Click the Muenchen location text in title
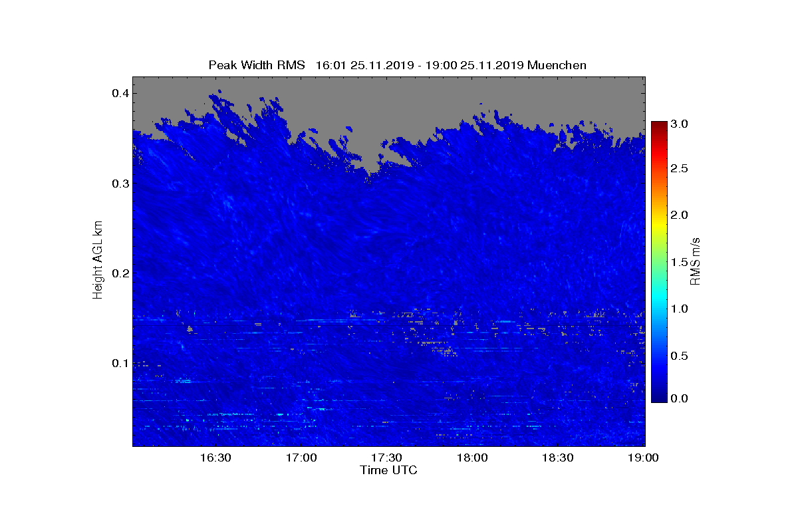The image size is (798, 532). 557,65
